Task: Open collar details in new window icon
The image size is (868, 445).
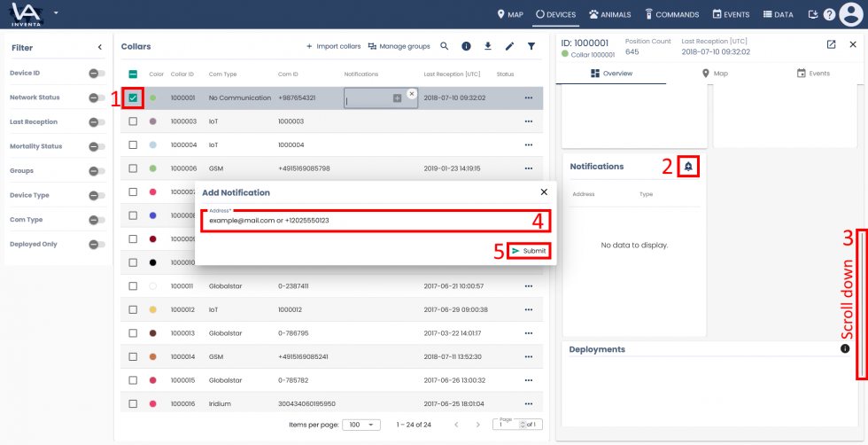Action: pyautogui.click(x=831, y=44)
